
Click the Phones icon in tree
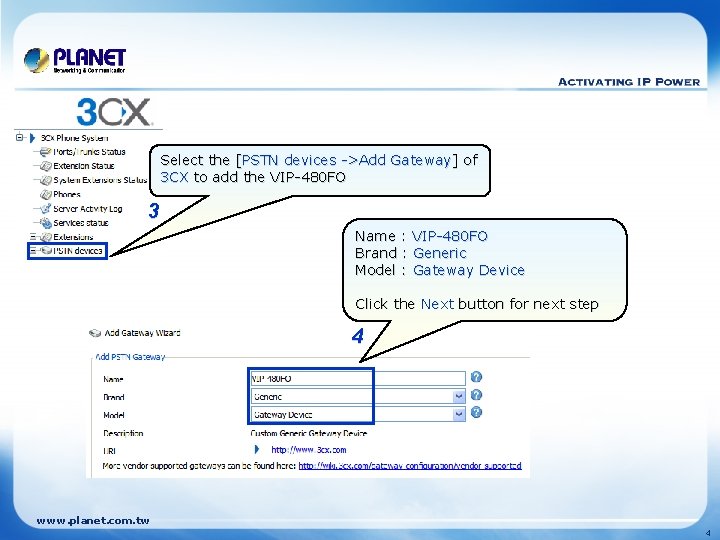tap(45, 194)
